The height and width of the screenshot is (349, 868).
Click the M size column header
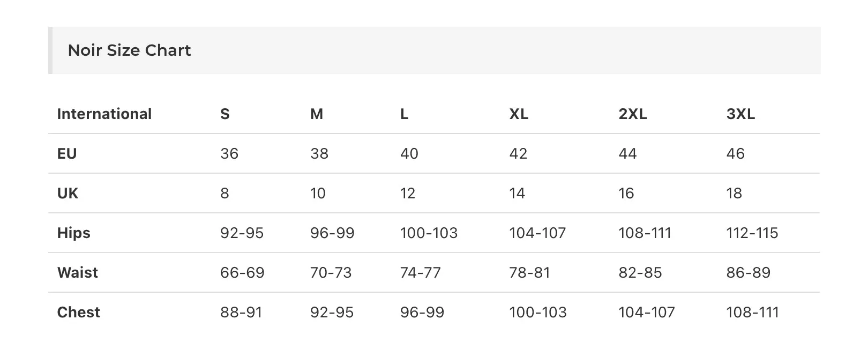click(x=317, y=114)
